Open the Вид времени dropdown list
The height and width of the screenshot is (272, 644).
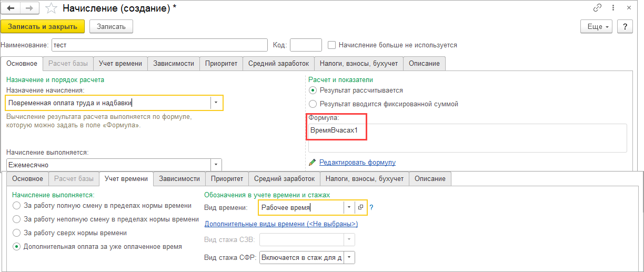click(x=349, y=208)
